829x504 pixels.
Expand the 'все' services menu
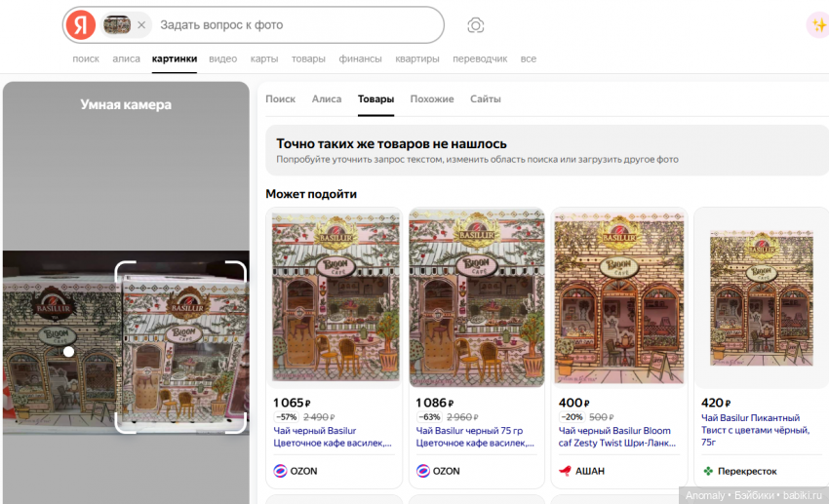coord(528,58)
